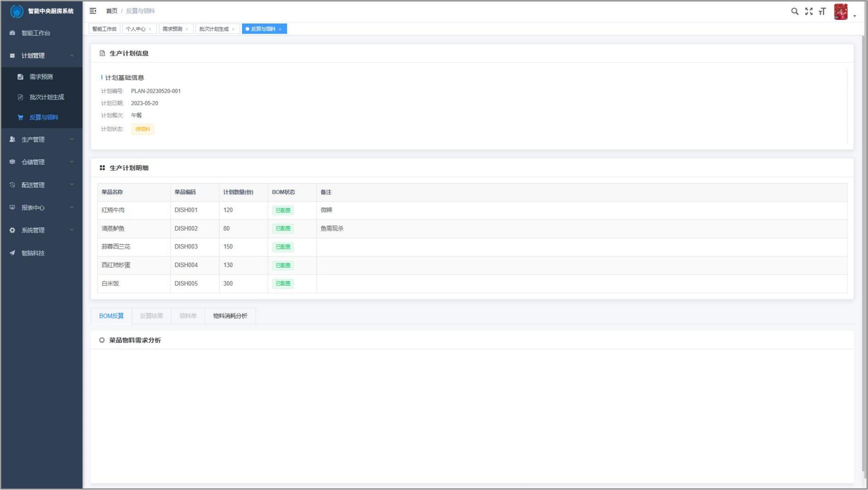Close the 批次计划生成 page tab
This screenshot has height=490, width=868.
pos(233,30)
